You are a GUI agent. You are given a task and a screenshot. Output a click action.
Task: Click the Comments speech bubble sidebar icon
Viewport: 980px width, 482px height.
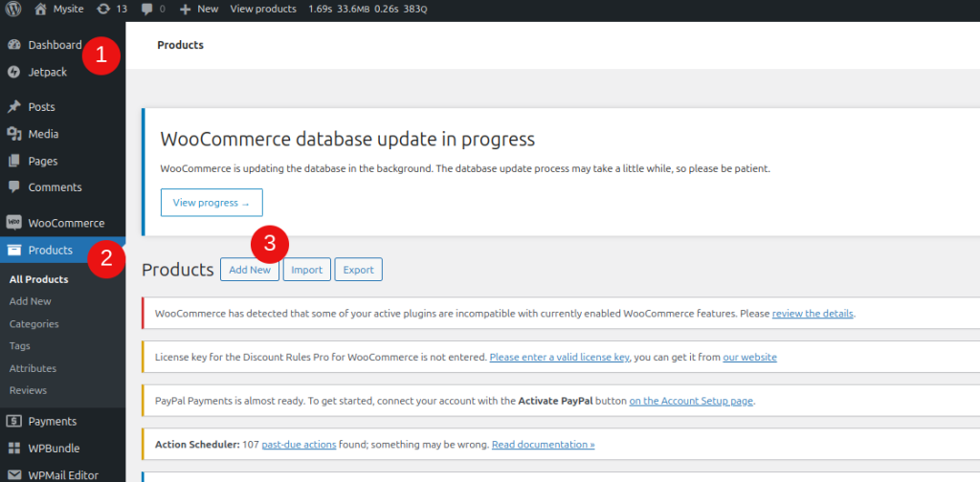[x=14, y=187]
